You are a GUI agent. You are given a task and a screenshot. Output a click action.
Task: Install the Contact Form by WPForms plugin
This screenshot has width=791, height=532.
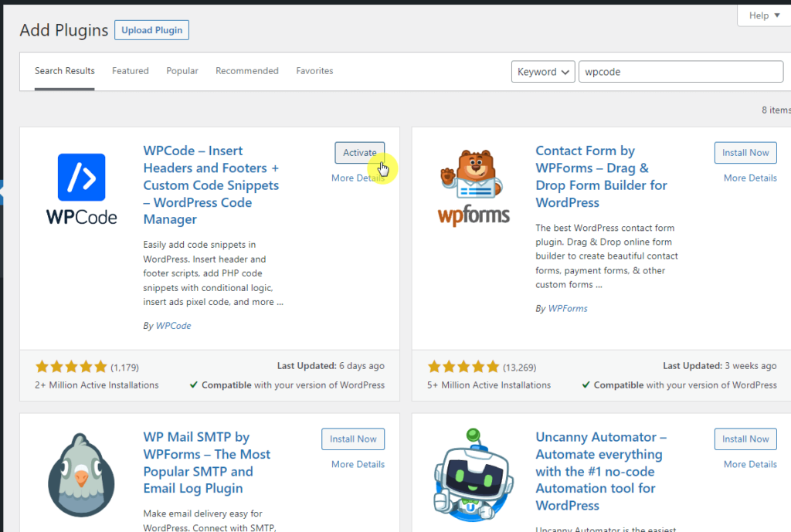[745, 153]
